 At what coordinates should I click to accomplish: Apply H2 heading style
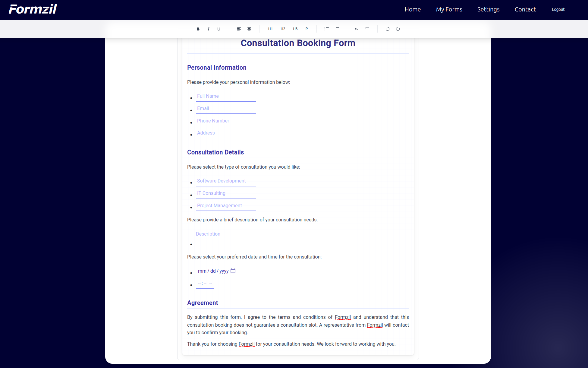(x=283, y=29)
